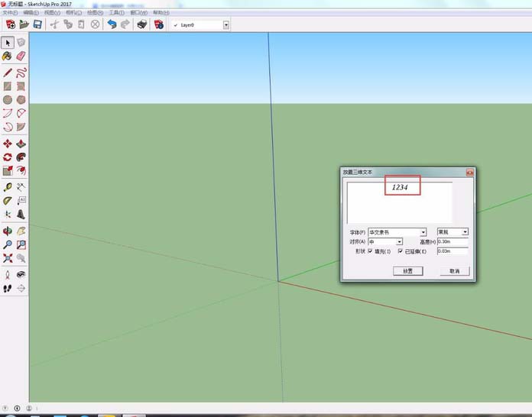The height and width of the screenshot is (417, 532).
Task: Open the 工具 (Tools) menu
Action: (116, 13)
